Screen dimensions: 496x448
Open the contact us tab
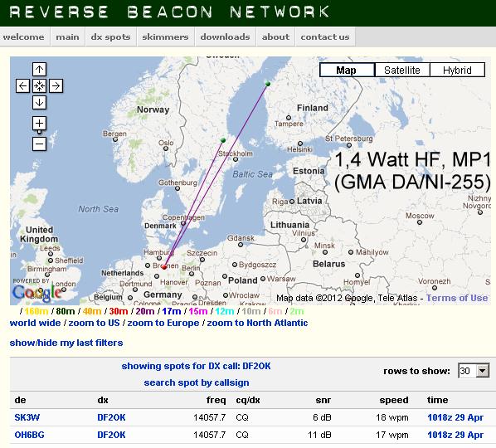point(325,37)
